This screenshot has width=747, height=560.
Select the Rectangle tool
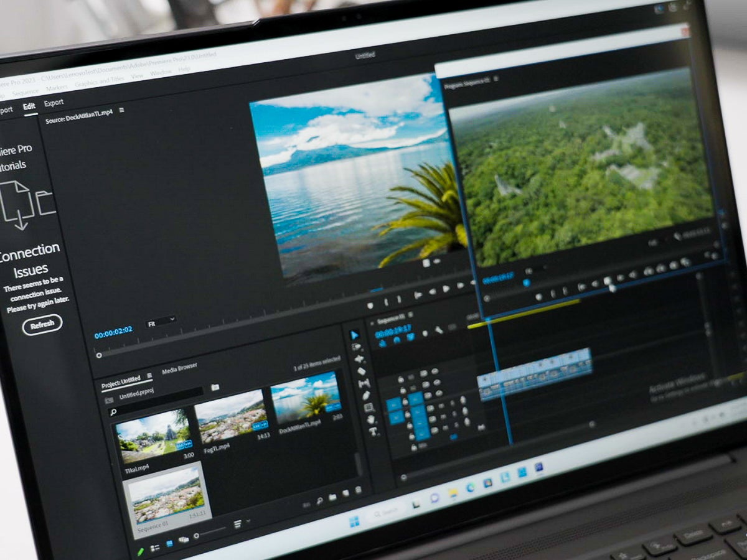tap(368, 408)
